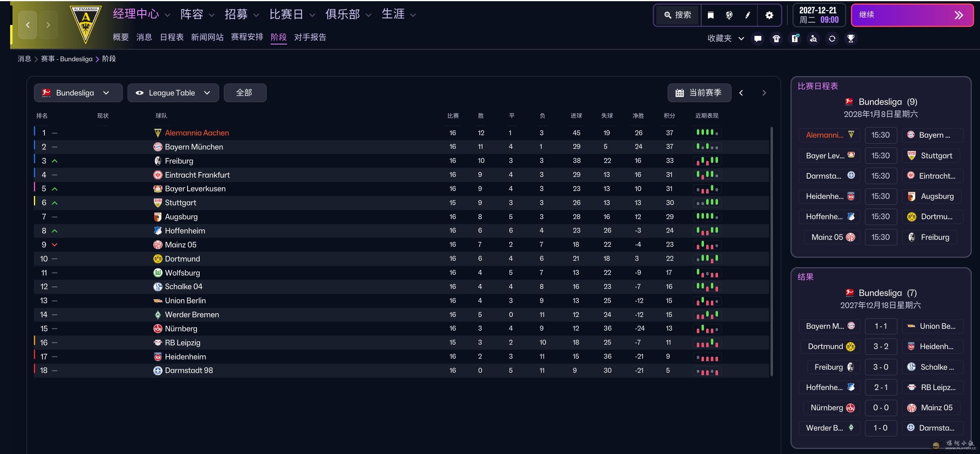Screen dimensions: 980x454
Task: Go forward with the right arrow button
Action: point(48,25)
